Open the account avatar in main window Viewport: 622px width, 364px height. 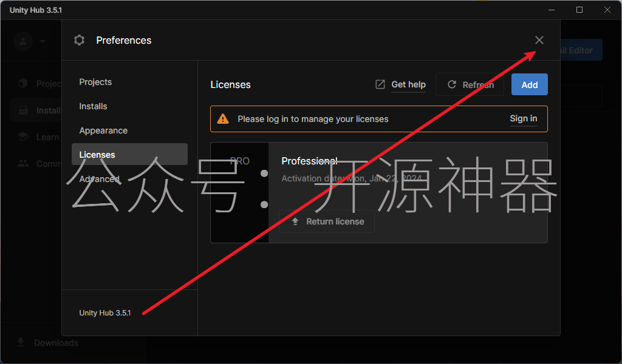(x=23, y=41)
